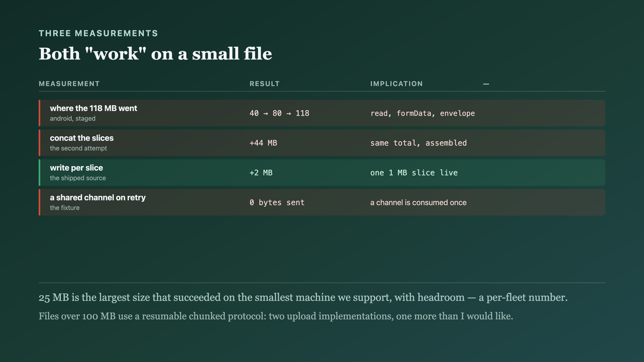Select the '40 → 80 → 118' result value
Image resolution: width=644 pixels, height=362 pixels.
click(x=279, y=113)
